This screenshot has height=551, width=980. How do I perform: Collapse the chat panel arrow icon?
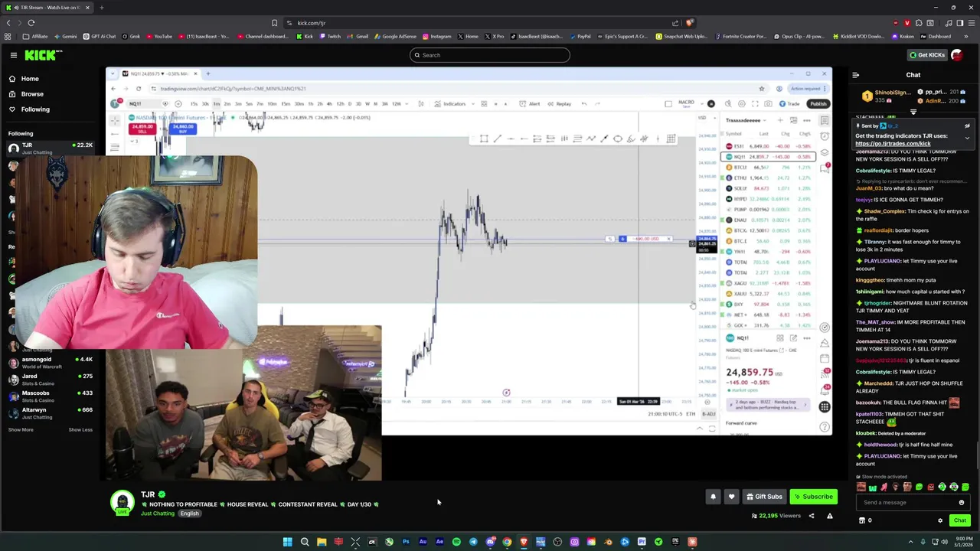click(855, 75)
